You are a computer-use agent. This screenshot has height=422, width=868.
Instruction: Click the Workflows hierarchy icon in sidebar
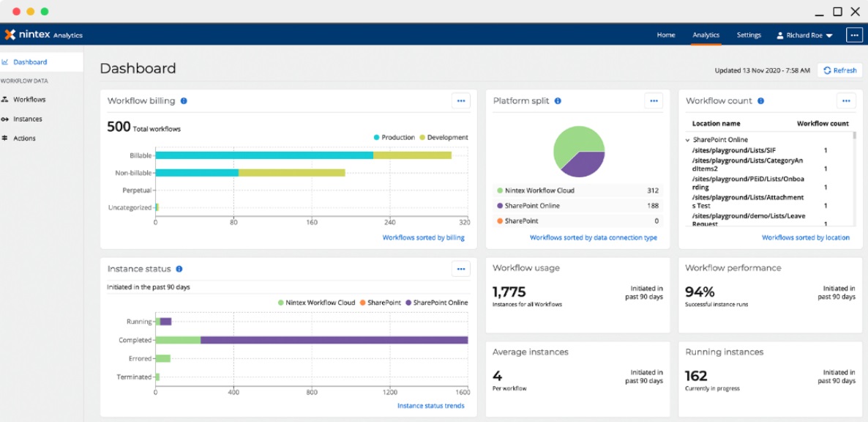5,100
